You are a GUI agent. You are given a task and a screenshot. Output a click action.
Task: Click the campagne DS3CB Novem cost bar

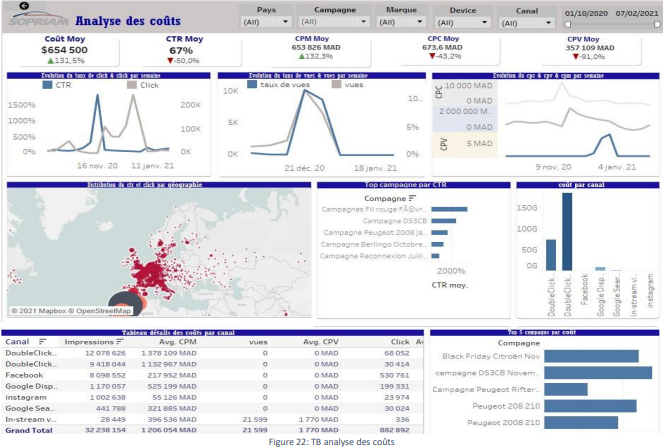[x=598, y=373]
